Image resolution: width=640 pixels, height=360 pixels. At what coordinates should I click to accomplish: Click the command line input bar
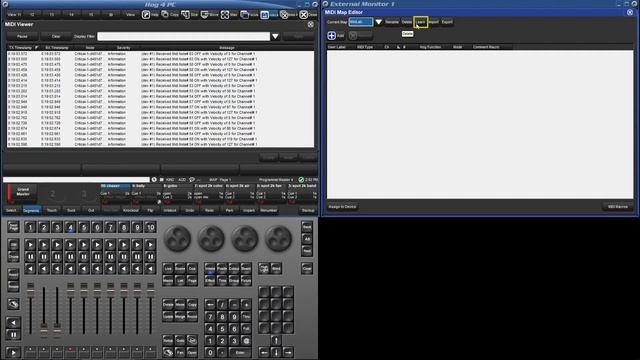[76, 180]
